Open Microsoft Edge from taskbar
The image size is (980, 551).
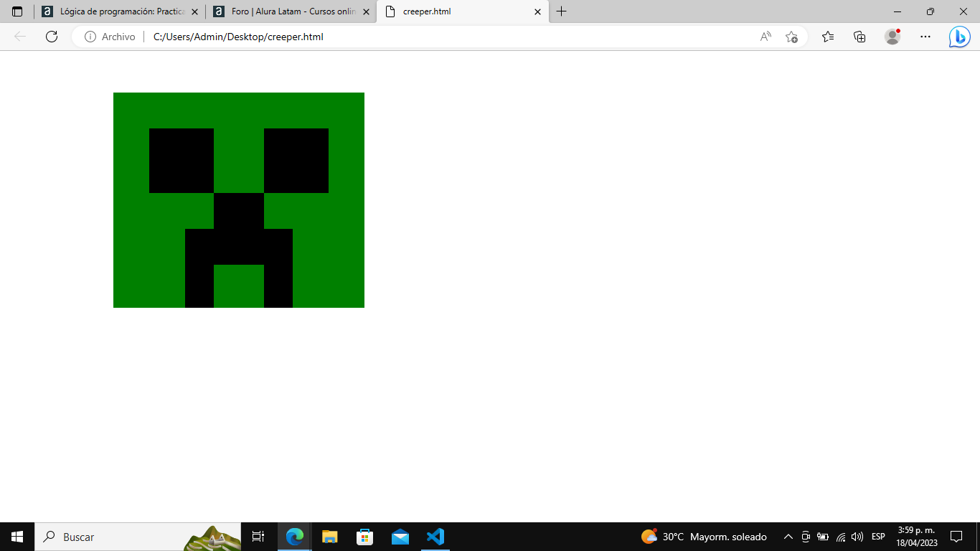pos(294,537)
